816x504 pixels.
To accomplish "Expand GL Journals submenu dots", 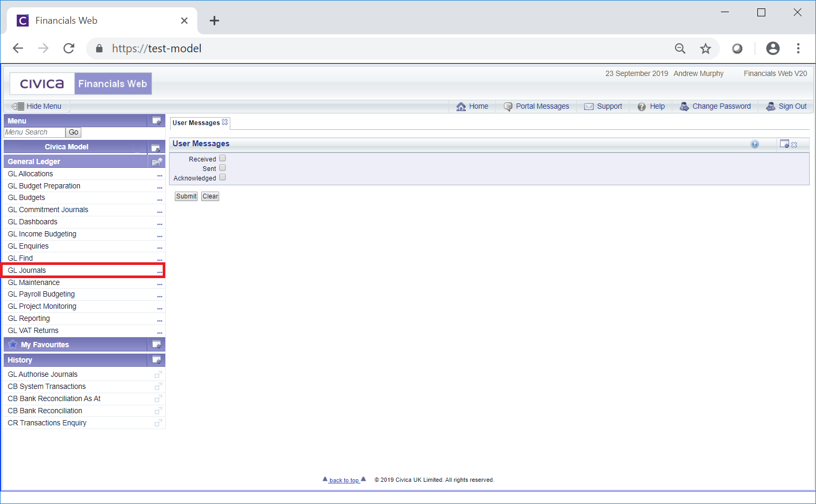I will [x=160, y=272].
